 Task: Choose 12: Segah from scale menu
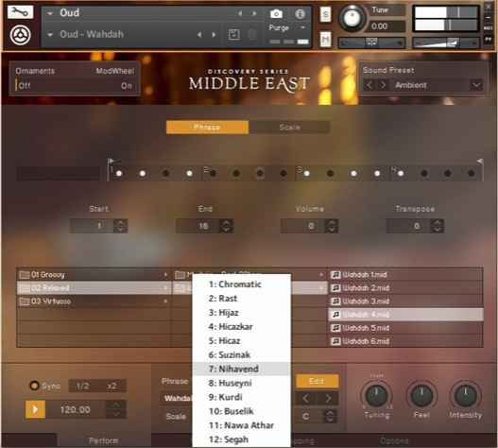(x=241, y=439)
